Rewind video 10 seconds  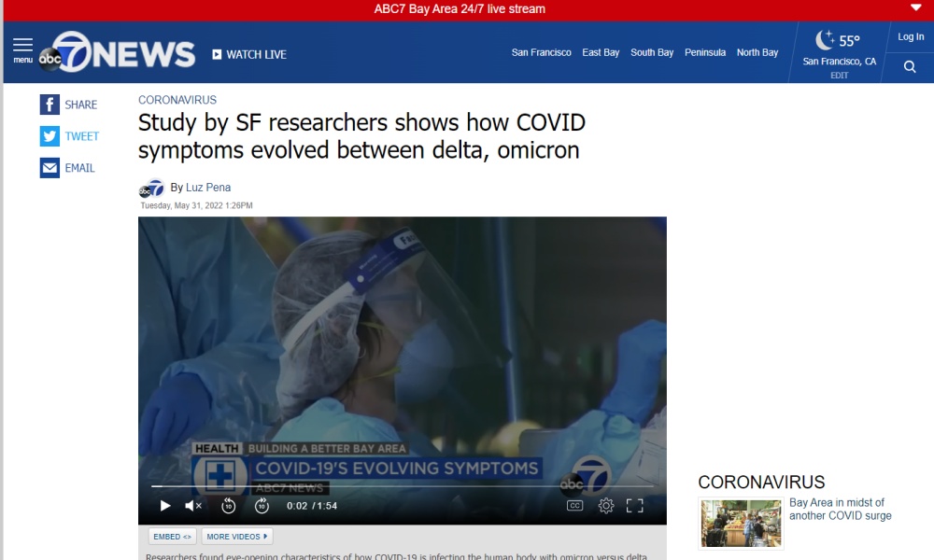coord(228,506)
